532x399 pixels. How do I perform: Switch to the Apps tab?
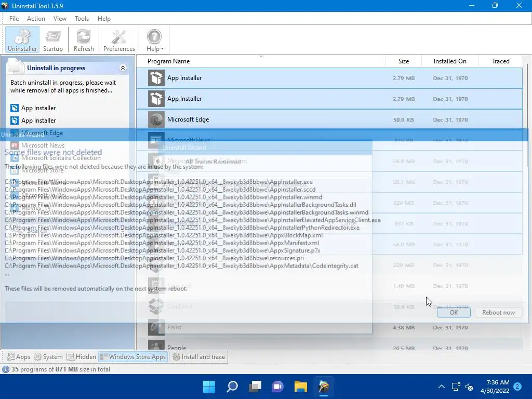[19, 357]
